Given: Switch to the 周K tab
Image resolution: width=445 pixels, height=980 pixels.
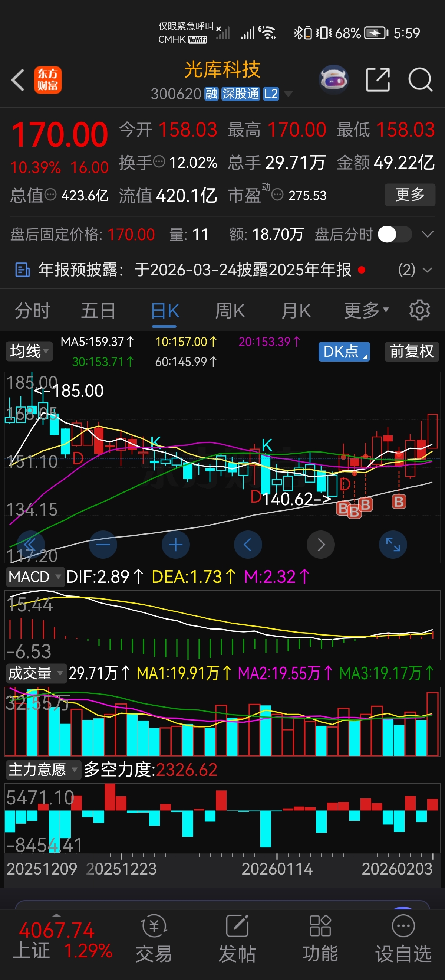Looking at the screenshot, I should 230,310.
